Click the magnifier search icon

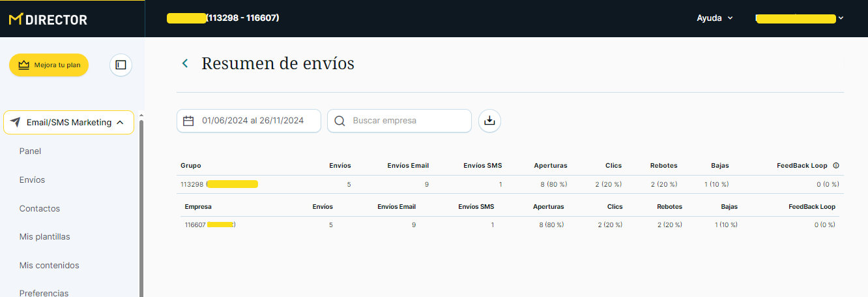click(340, 121)
